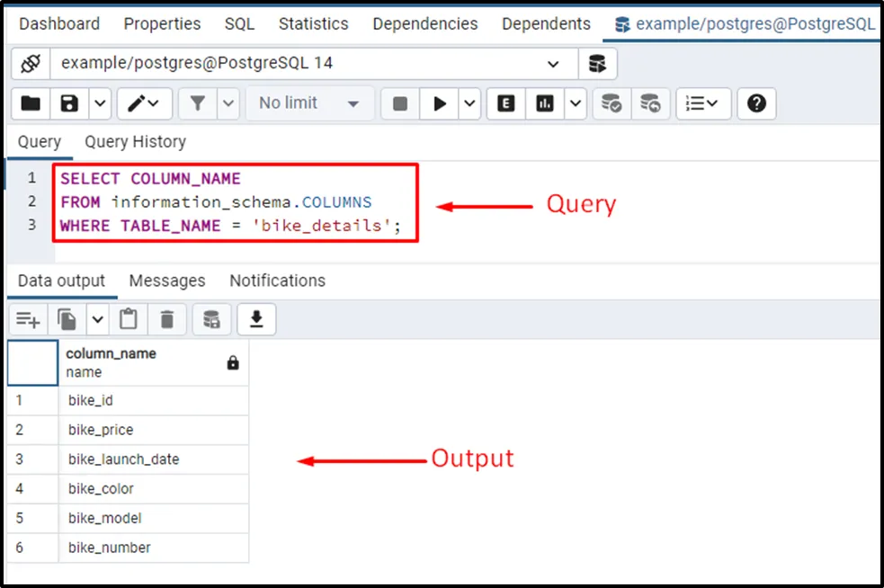Switch to the Query History tab
Image resolution: width=884 pixels, height=588 pixels.
click(x=135, y=141)
